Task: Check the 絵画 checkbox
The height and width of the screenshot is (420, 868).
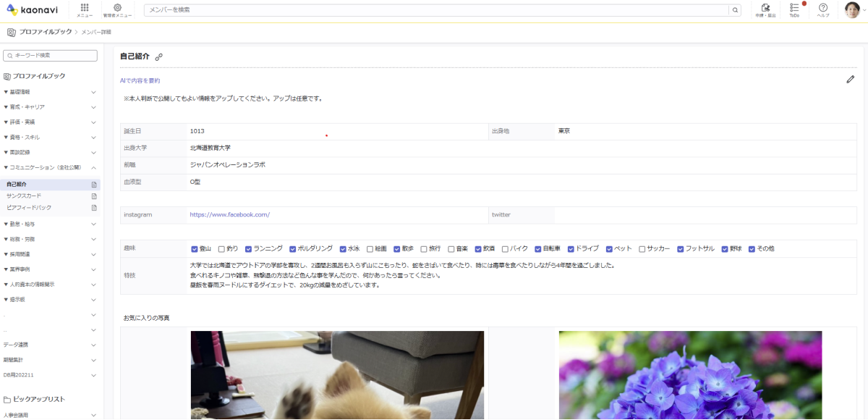Action: tap(370, 248)
